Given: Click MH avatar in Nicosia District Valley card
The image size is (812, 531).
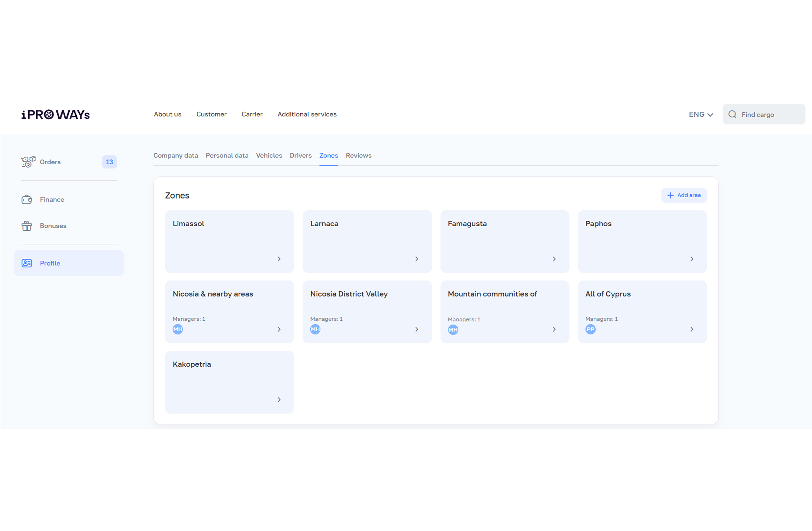Looking at the screenshot, I should [315, 329].
